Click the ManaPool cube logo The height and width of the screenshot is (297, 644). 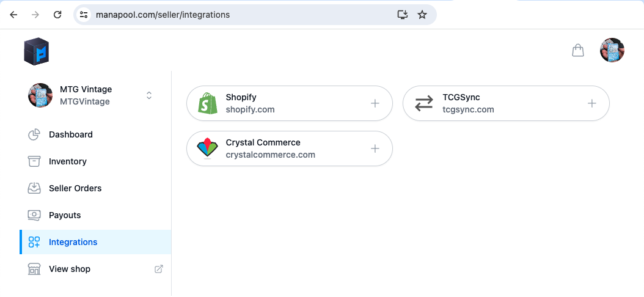[x=36, y=51]
